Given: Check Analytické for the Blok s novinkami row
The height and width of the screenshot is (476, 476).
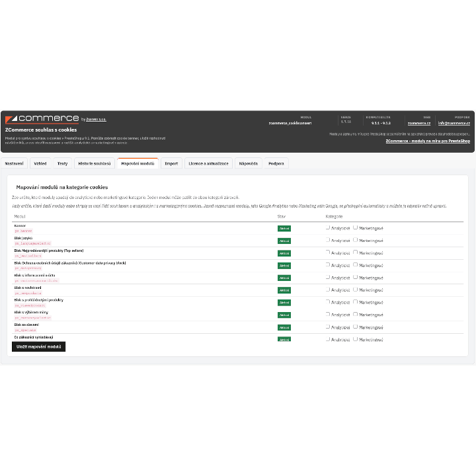Looking at the screenshot, I should [327, 290].
